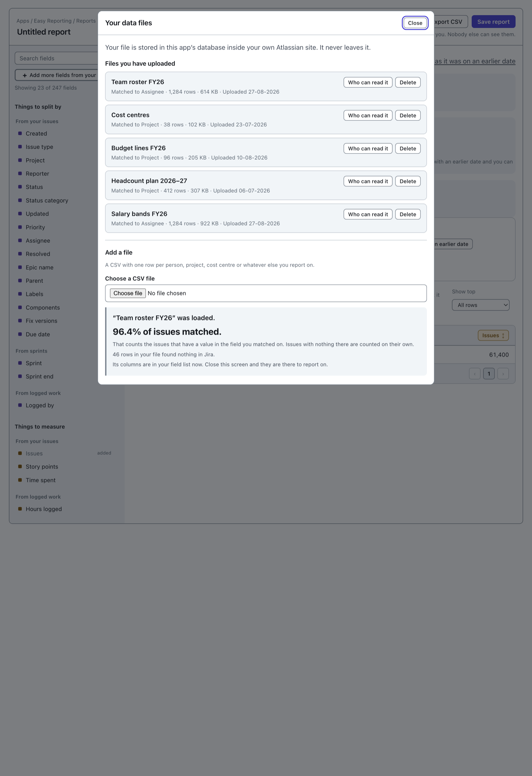Select the Epic name field
The image size is (532, 776).
(39, 267)
